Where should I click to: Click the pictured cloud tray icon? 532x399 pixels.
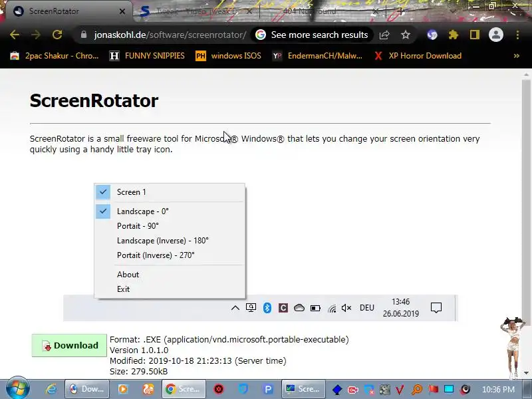tap(299, 308)
